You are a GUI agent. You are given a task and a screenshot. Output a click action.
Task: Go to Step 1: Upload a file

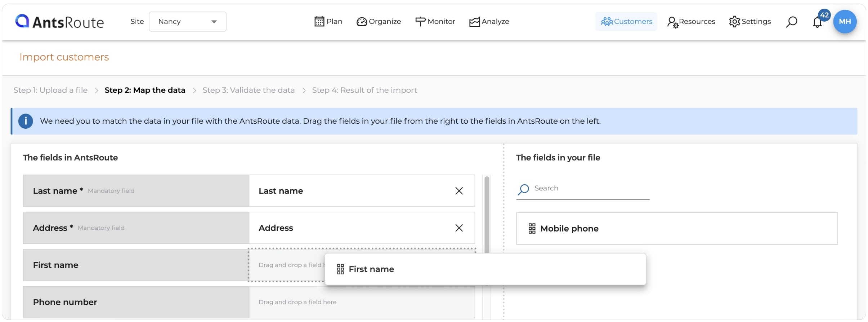(50, 90)
